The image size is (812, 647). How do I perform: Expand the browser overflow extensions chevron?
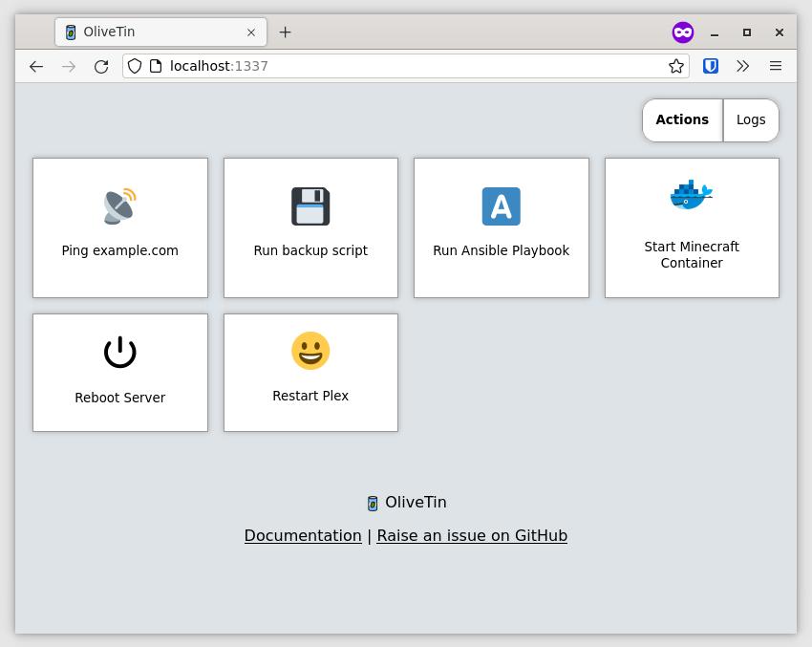[743, 66]
